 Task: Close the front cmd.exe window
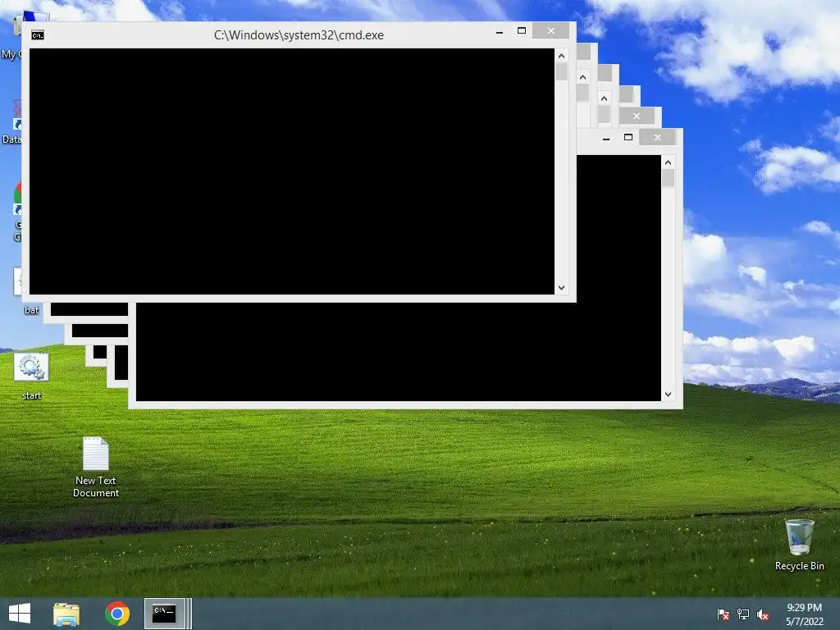coord(550,31)
